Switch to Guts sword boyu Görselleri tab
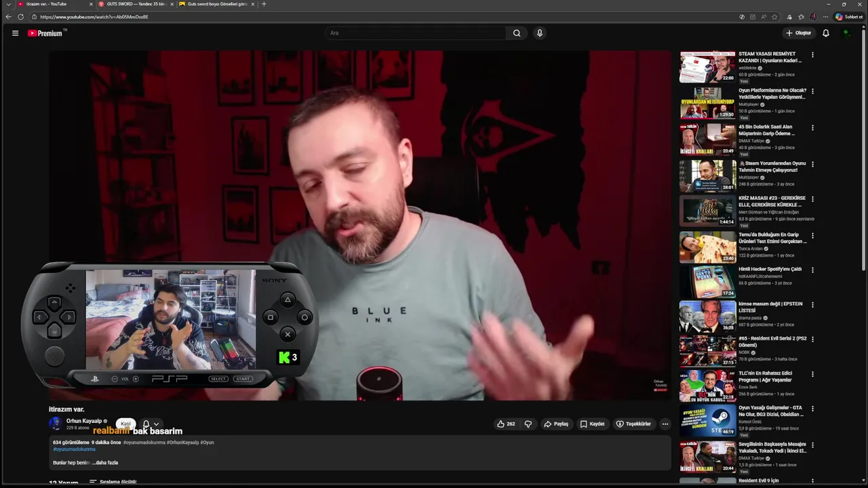This screenshot has width=868, height=488. click(217, 4)
